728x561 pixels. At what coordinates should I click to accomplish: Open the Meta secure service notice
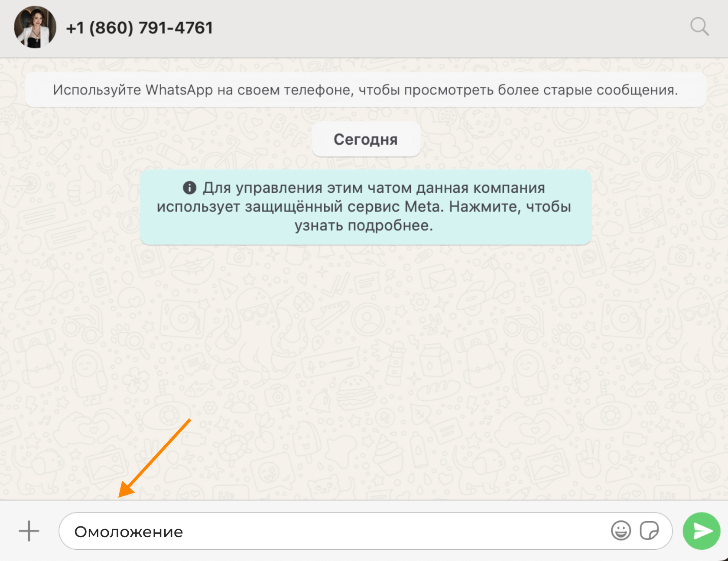365,207
